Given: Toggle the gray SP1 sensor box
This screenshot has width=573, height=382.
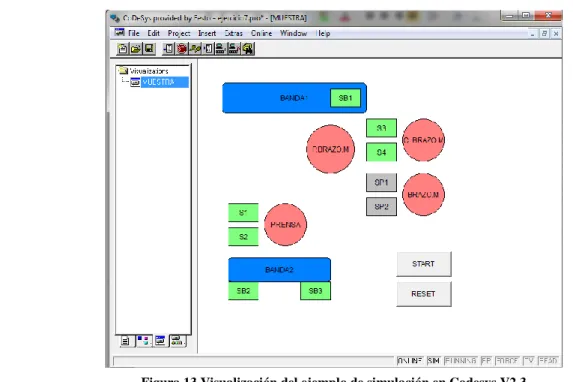Looking at the screenshot, I should click(381, 182).
